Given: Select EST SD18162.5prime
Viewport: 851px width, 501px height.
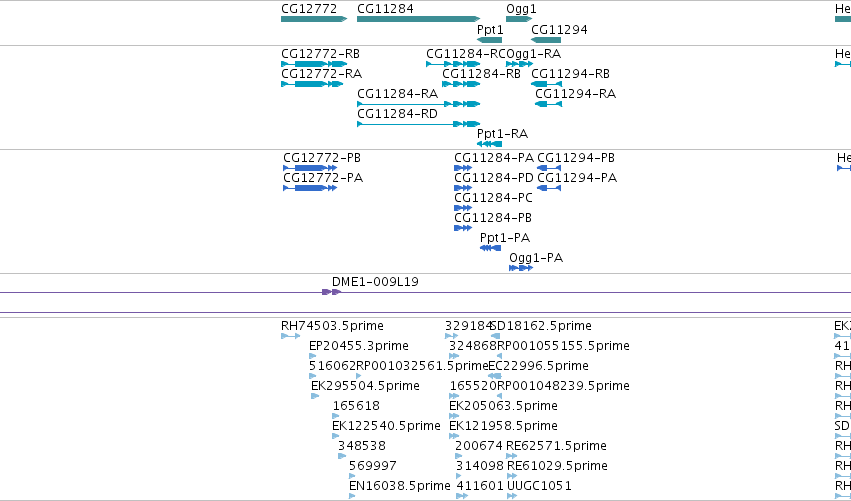Looking at the screenshot, I should 541,326.
